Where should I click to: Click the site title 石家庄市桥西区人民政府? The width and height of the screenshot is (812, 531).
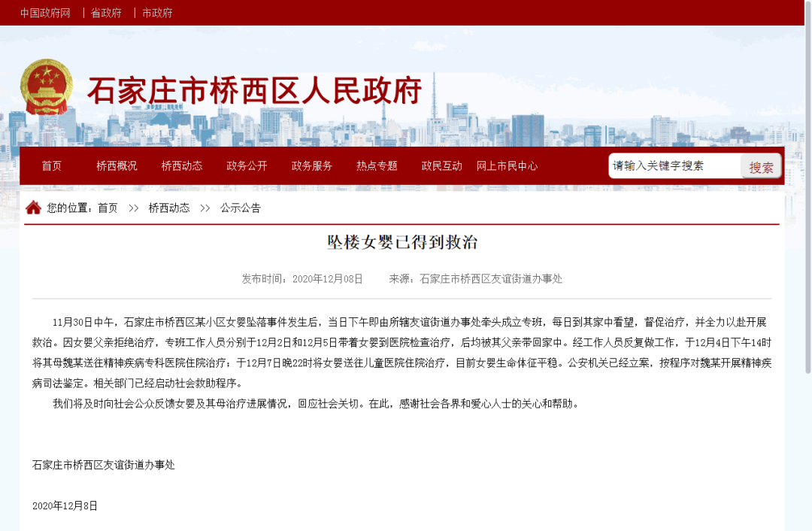tap(254, 91)
